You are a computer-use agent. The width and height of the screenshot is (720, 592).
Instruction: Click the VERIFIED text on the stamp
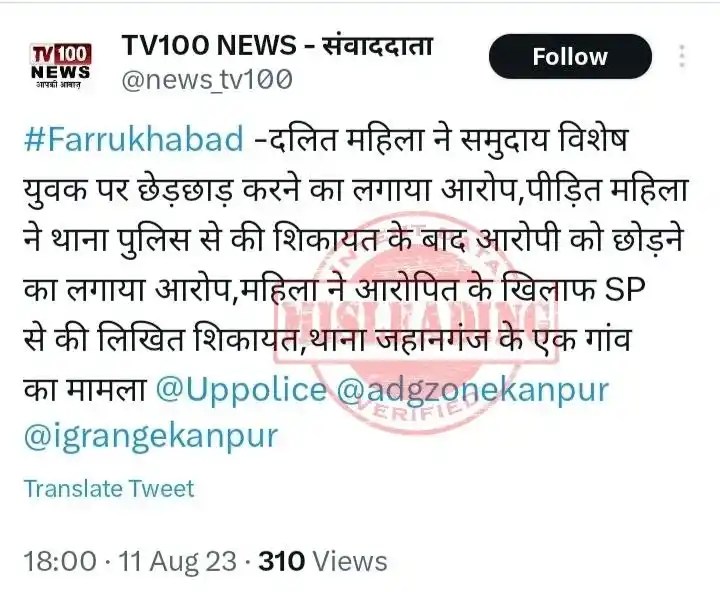(x=416, y=409)
